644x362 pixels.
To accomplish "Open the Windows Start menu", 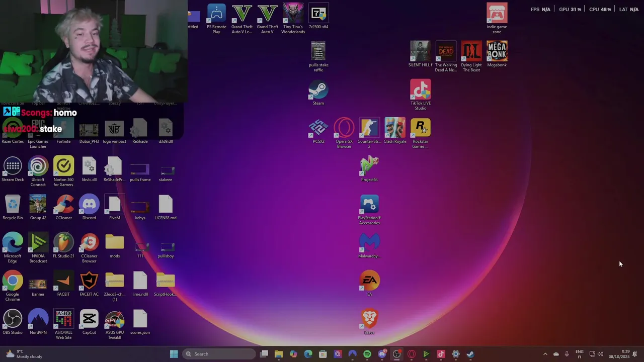I will tap(174, 354).
